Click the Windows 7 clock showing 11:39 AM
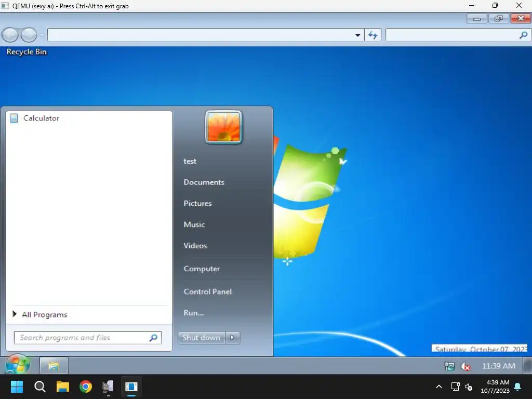 coord(498,366)
